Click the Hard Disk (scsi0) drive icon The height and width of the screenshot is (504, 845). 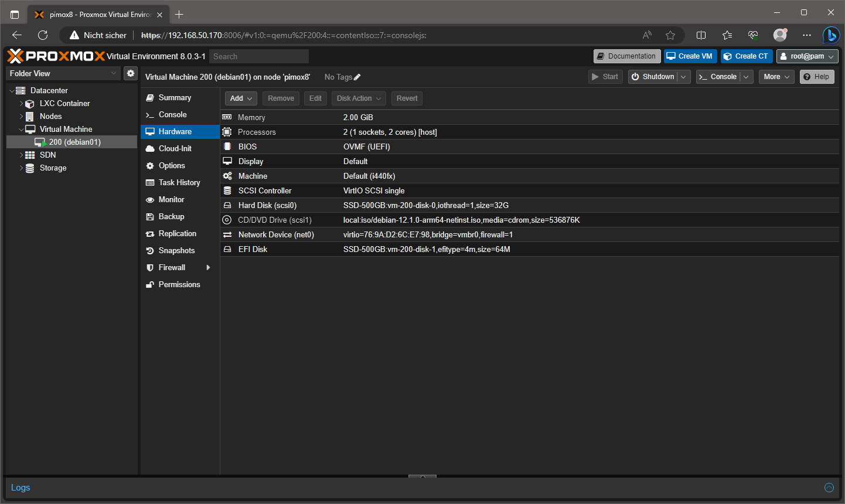pyautogui.click(x=227, y=205)
